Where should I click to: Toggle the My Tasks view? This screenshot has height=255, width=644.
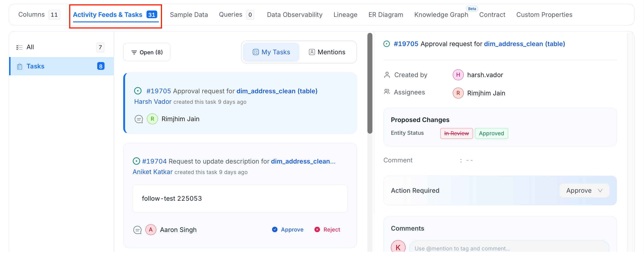pos(271,52)
